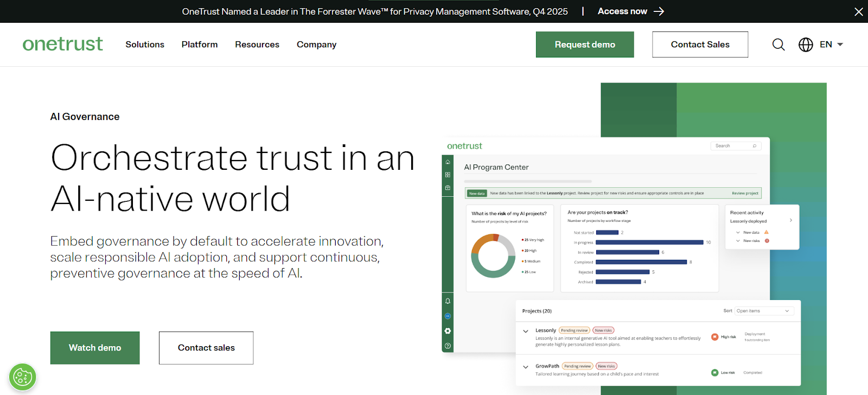This screenshot has width=868, height=395.
Task: Click the red alert icon beside New risks
Action: tap(767, 240)
